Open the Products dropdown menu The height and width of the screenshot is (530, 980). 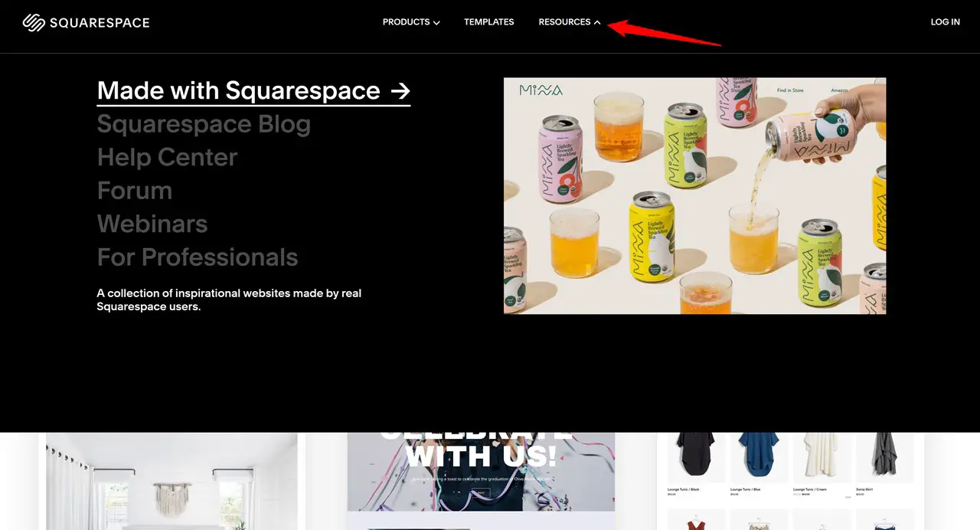coord(411,22)
